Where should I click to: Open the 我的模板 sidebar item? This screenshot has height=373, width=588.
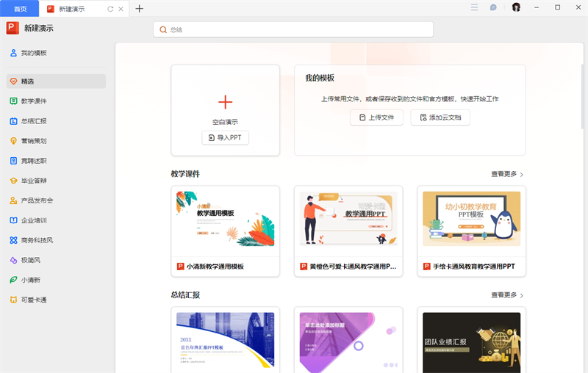point(34,53)
